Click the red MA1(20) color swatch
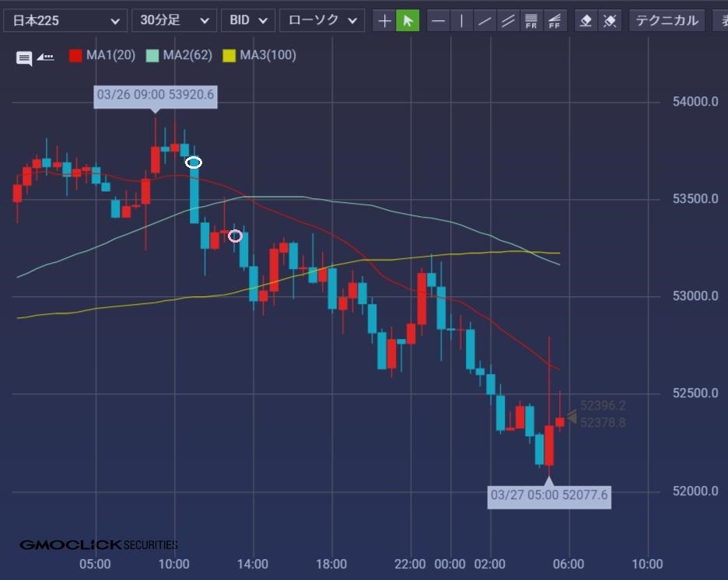The height and width of the screenshot is (580, 728). tap(75, 55)
